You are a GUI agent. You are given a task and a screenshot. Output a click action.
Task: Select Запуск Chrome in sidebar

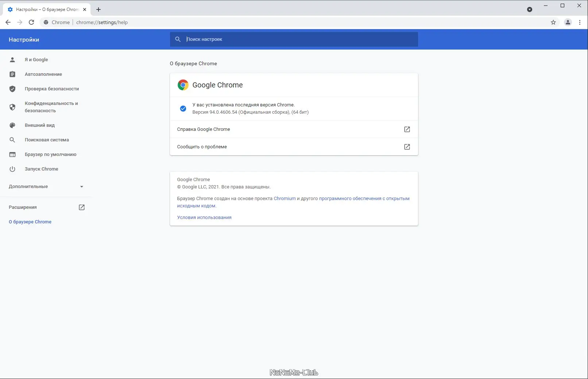42,169
